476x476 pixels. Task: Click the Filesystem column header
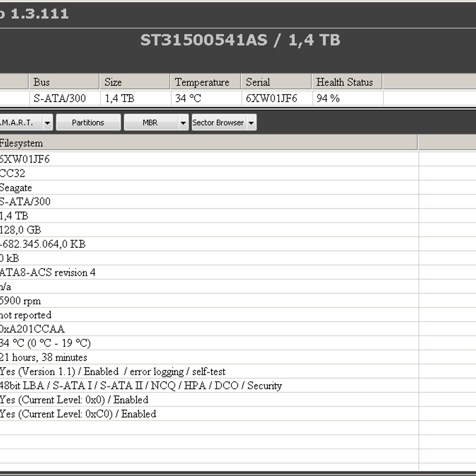[x=208, y=143]
